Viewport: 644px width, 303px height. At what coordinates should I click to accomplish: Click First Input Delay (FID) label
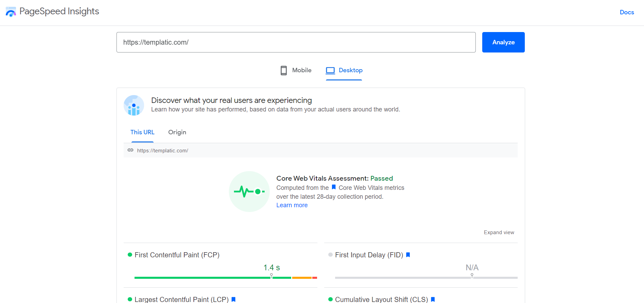pos(369,255)
